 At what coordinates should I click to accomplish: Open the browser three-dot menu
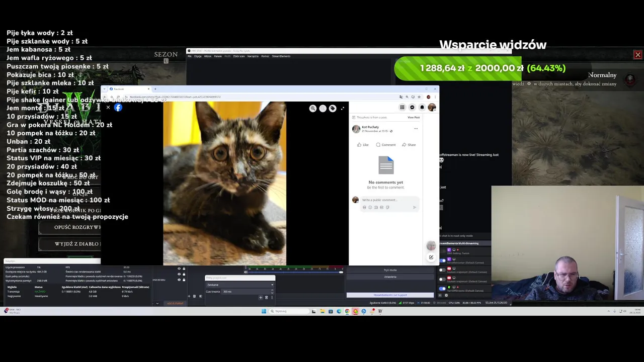click(435, 97)
